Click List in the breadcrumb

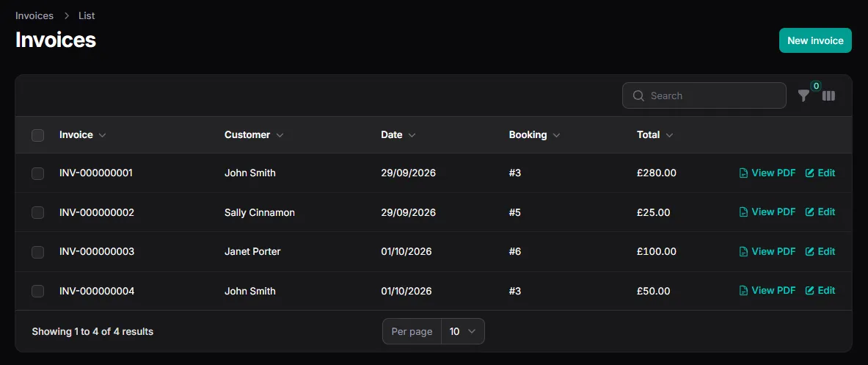tap(87, 15)
